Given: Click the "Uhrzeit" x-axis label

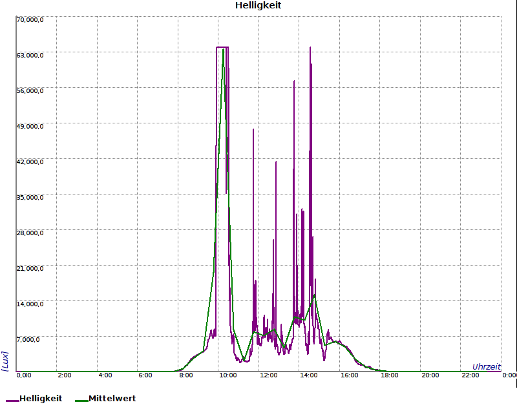Looking at the screenshot, I should click(x=487, y=366).
